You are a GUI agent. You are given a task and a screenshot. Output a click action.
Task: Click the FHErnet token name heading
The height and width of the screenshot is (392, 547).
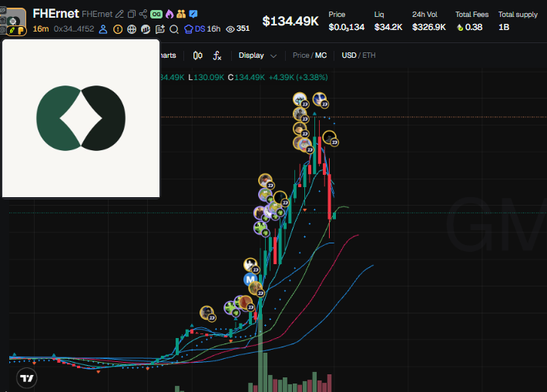tap(55, 14)
